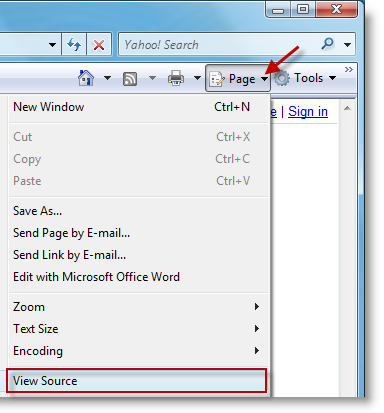Viewport: 384px width, 413px height.
Task: Expand the Text Size submenu
Action: coord(138,329)
